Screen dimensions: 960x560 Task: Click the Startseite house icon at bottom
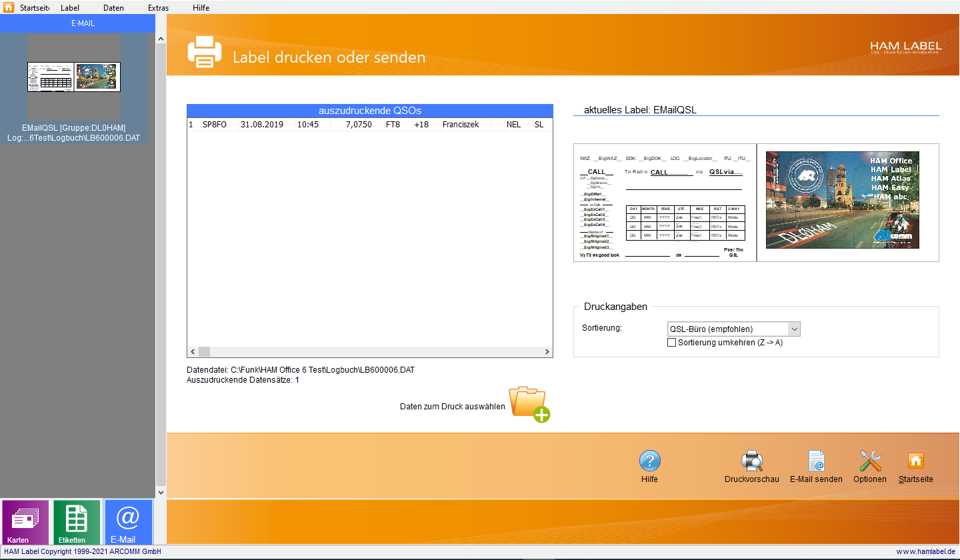[916, 461]
